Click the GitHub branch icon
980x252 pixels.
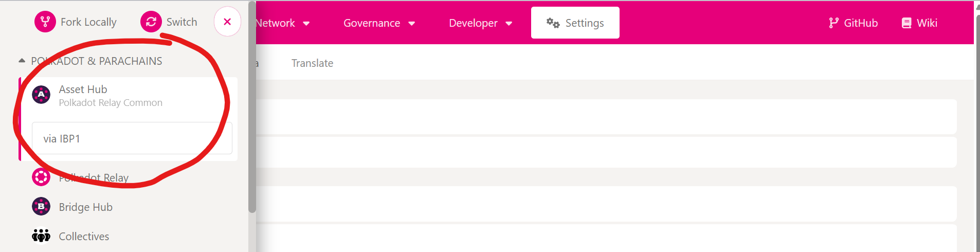pos(833,23)
